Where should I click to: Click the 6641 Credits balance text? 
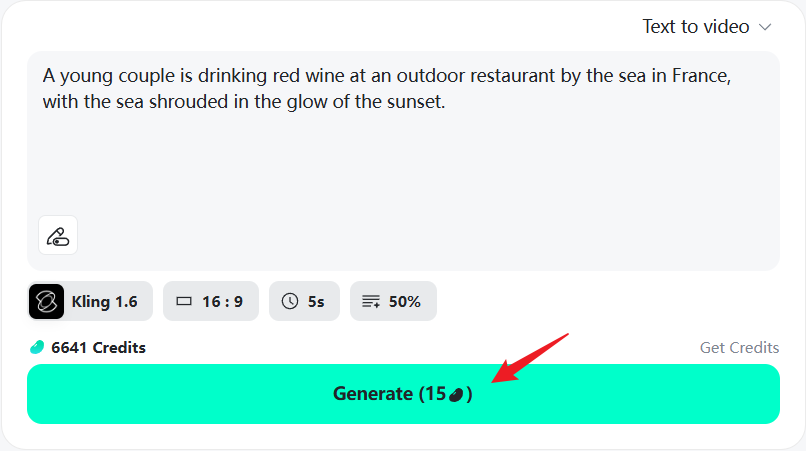[x=98, y=348]
